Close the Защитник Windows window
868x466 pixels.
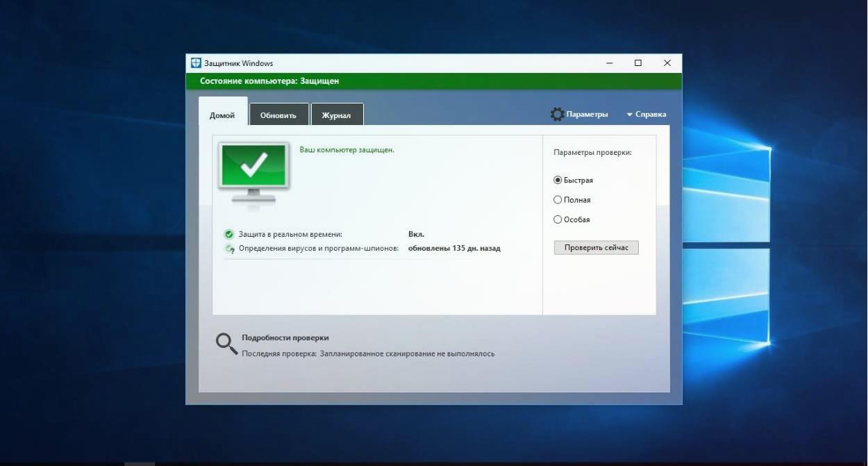tap(667, 63)
